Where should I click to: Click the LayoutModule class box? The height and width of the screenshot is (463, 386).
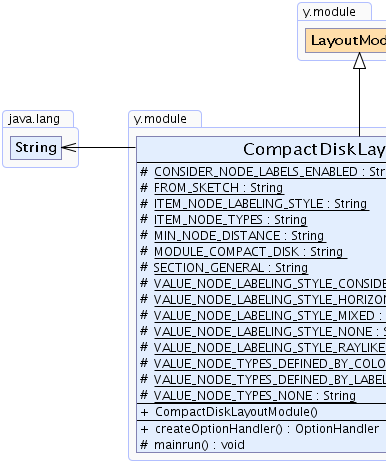346,40
